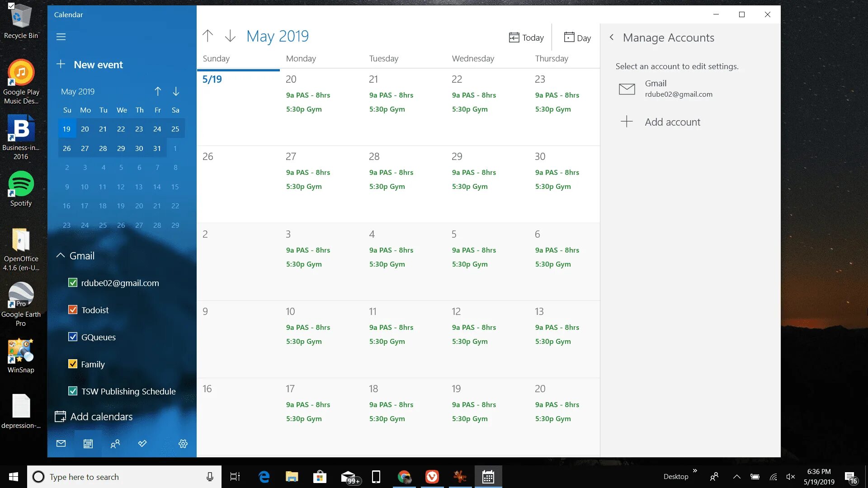Collapse the Gmail account section

61,255
